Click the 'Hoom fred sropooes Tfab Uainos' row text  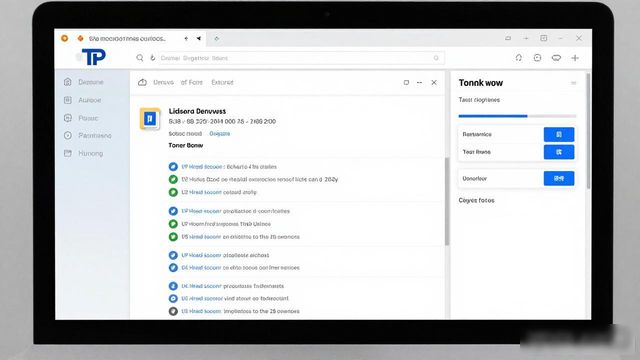[226, 224]
